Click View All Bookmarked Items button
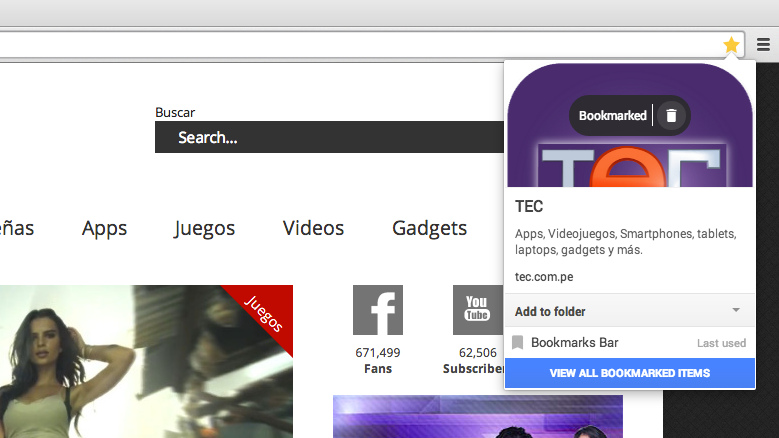The image size is (779, 438). [x=630, y=373]
